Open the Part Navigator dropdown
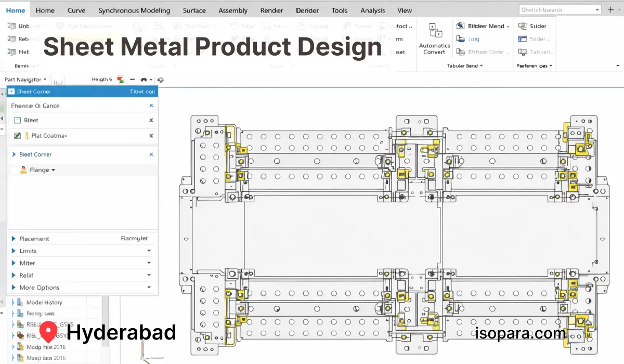 coord(45,80)
